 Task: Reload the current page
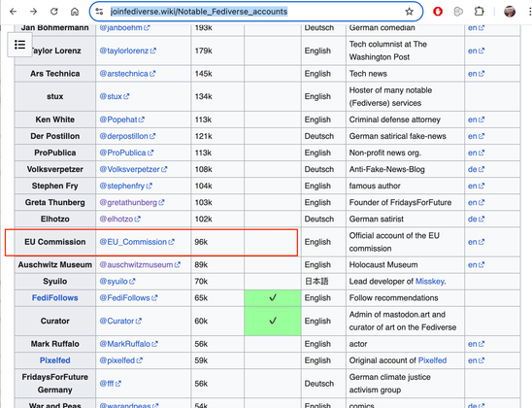click(x=54, y=12)
